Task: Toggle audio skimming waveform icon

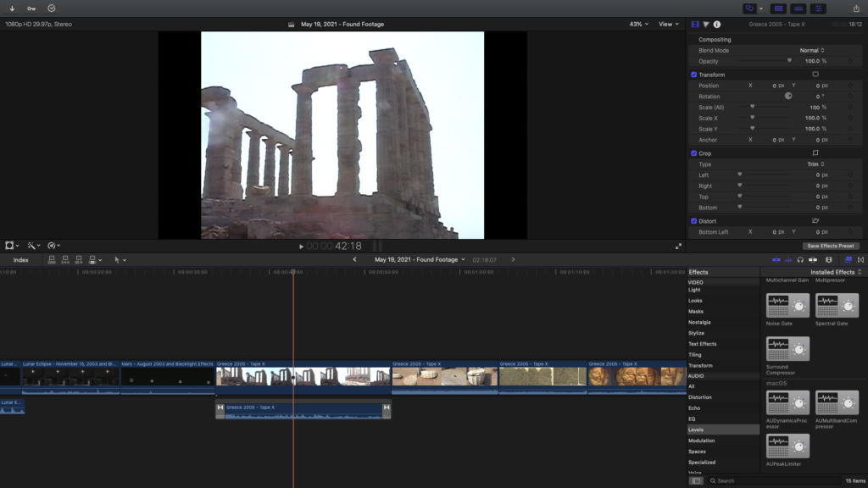Action: click(x=788, y=259)
